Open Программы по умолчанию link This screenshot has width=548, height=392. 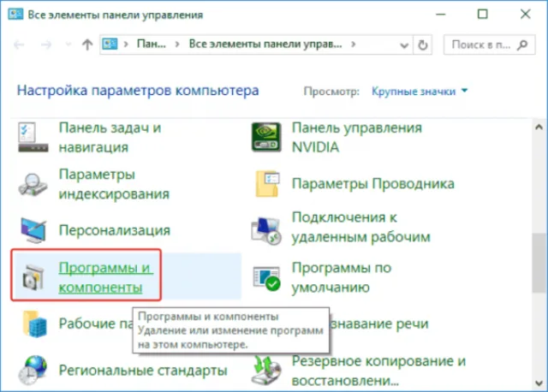pyautogui.click(x=342, y=277)
